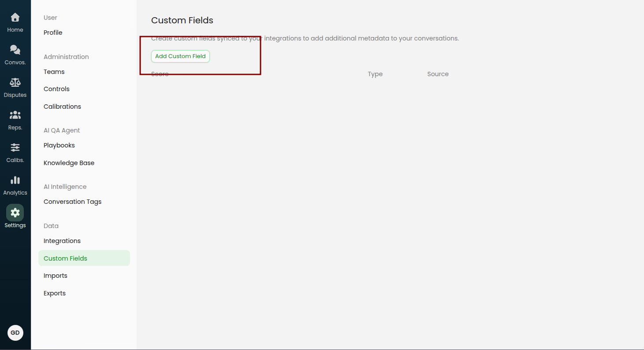Go to Calibrations settings

(62, 107)
